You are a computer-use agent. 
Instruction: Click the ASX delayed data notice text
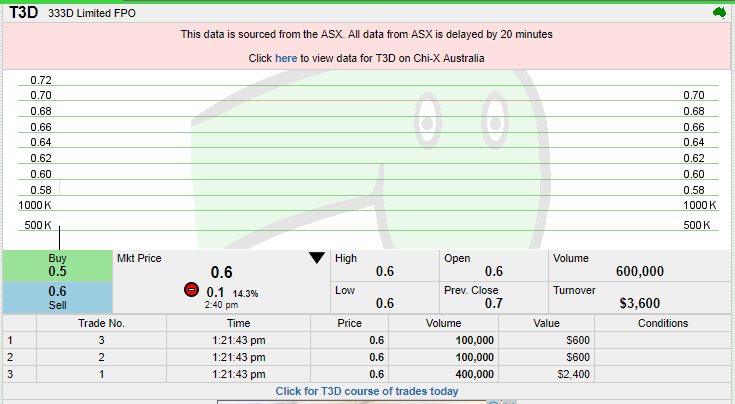pos(367,34)
